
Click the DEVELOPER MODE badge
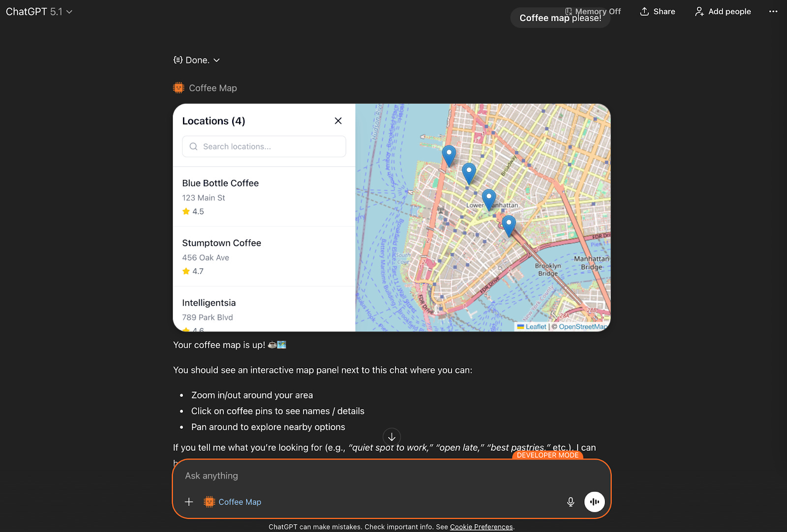click(547, 455)
